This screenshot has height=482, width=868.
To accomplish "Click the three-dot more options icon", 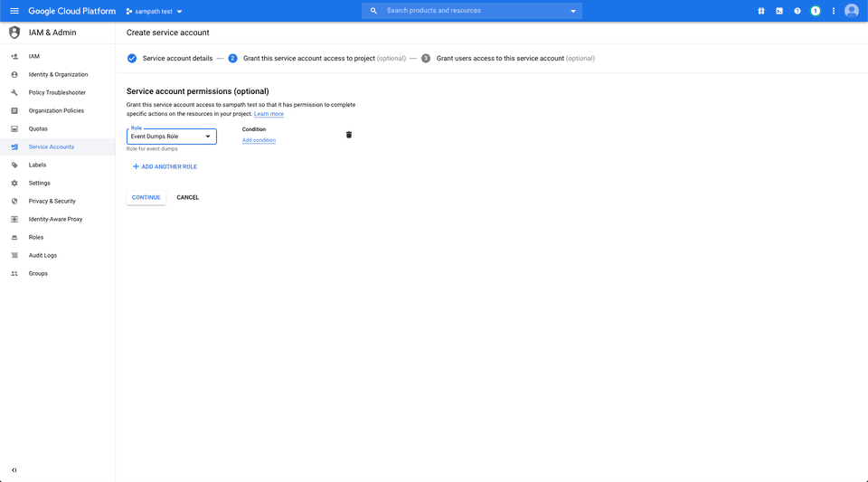I will pyautogui.click(x=834, y=11).
